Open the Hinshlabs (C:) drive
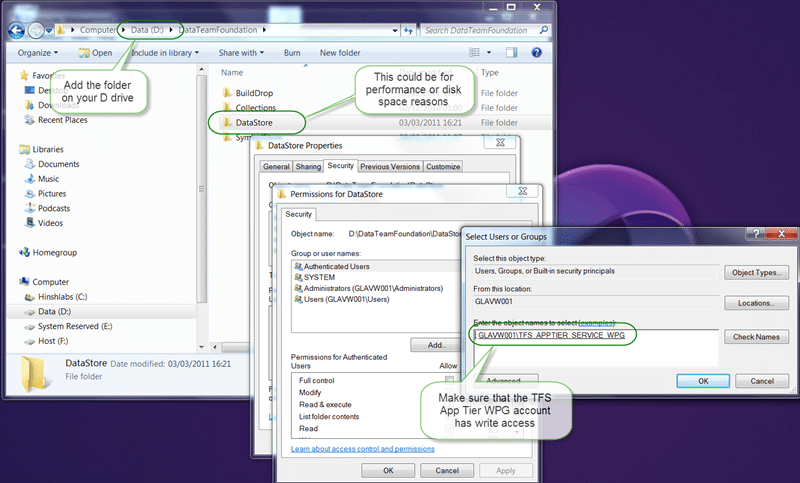This screenshot has height=483, width=800. 62,297
